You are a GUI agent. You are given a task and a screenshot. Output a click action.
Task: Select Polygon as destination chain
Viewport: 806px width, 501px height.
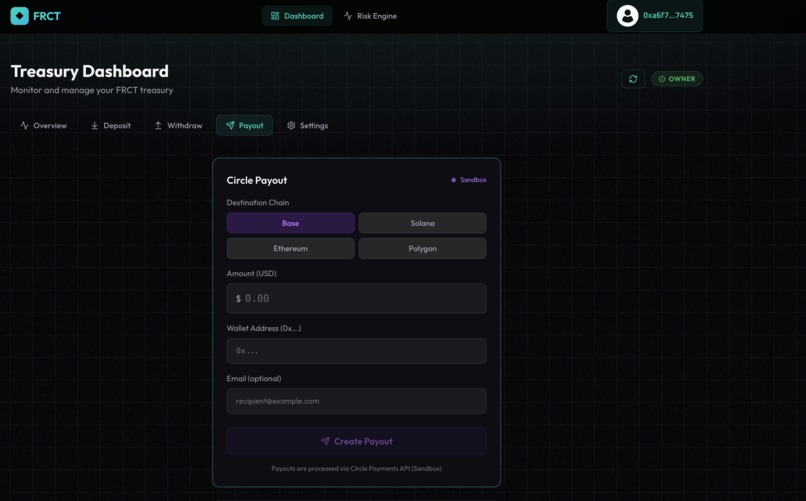423,248
